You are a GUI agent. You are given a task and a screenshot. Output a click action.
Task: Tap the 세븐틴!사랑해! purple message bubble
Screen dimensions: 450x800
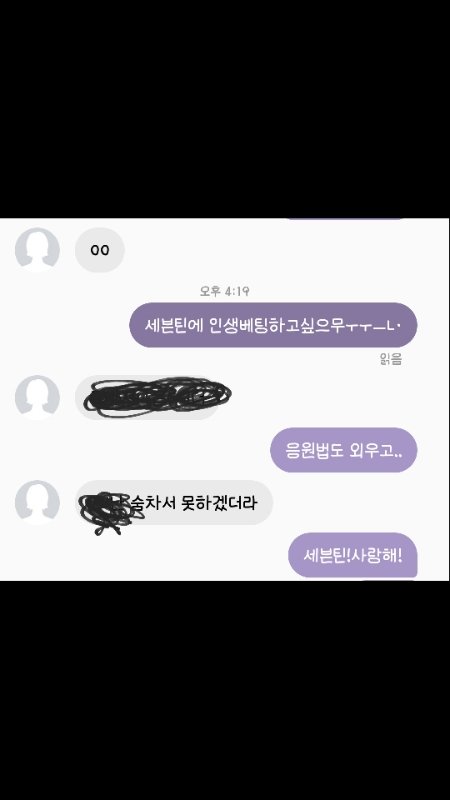click(353, 555)
